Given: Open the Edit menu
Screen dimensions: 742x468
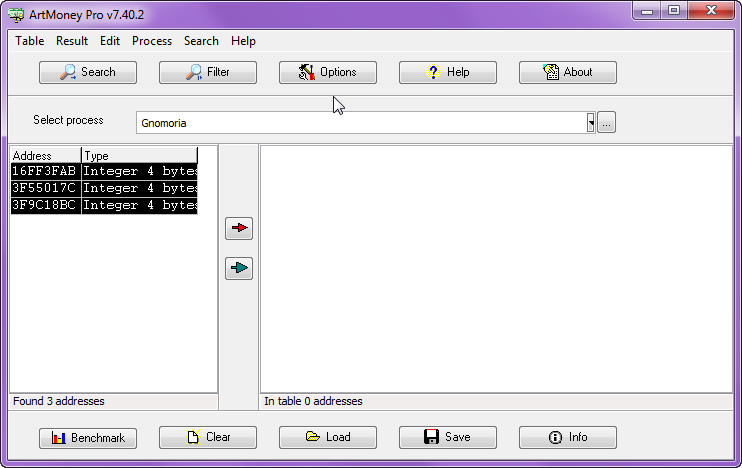Looking at the screenshot, I should (x=110, y=41).
